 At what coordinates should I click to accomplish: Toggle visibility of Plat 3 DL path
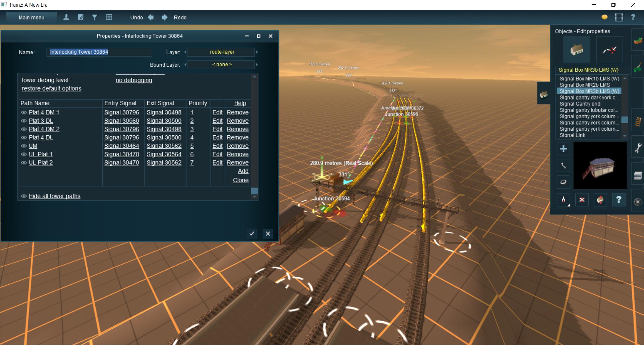click(24, 121)
